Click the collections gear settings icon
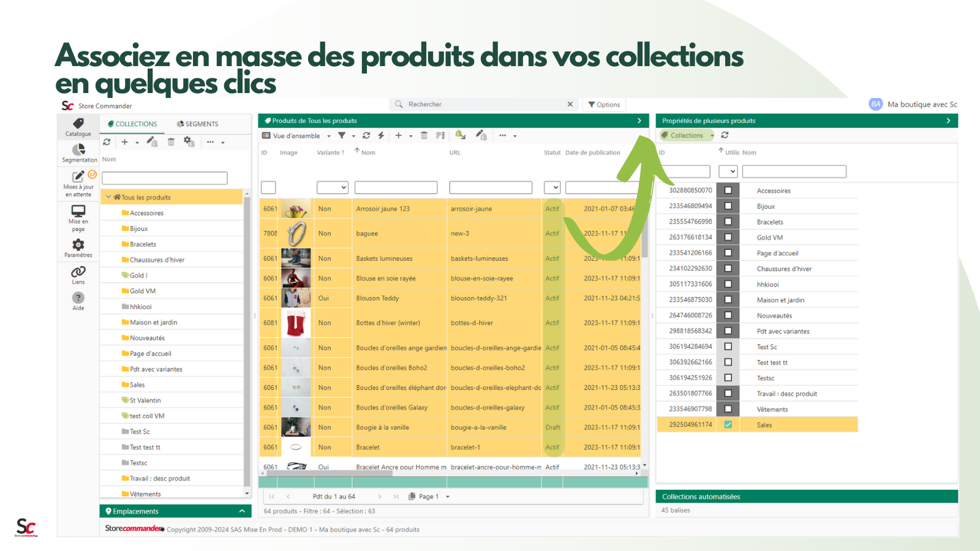Screen dimensions: 980x551 click(x=189, y=142)
